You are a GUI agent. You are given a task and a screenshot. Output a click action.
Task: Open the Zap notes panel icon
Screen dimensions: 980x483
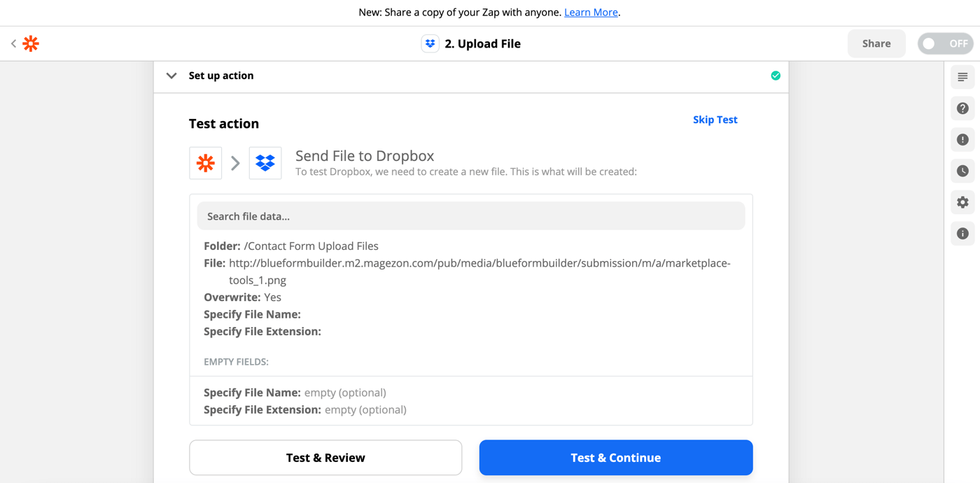pyautogui.click(x=962, y=77)
